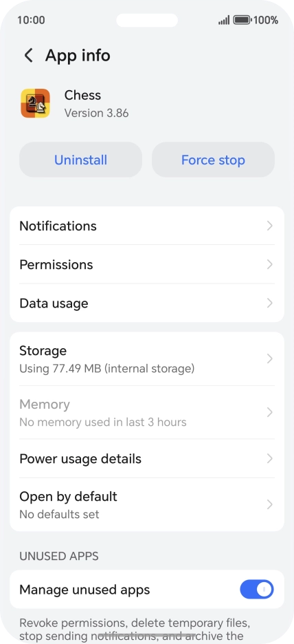The width and height of the screenshot is (294, 644).
Task: Tap the App info title text
Action: pyautogui.click(x=78, y=56)
